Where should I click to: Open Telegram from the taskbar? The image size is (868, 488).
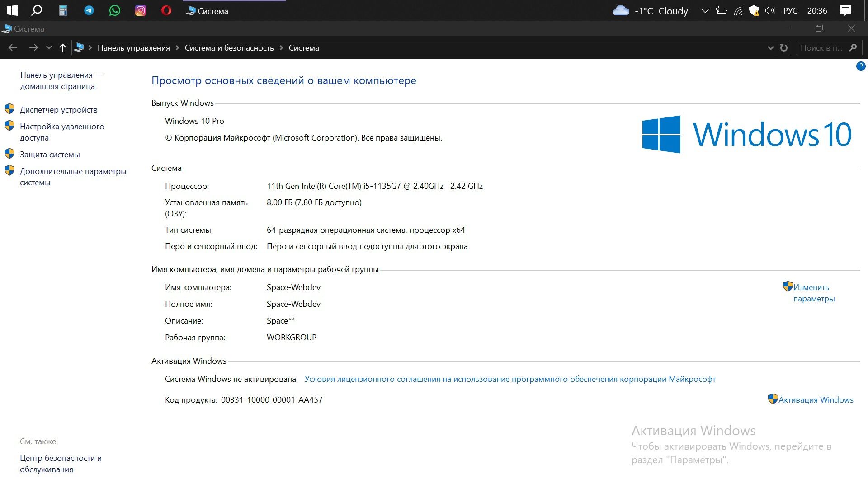[89, 10]
